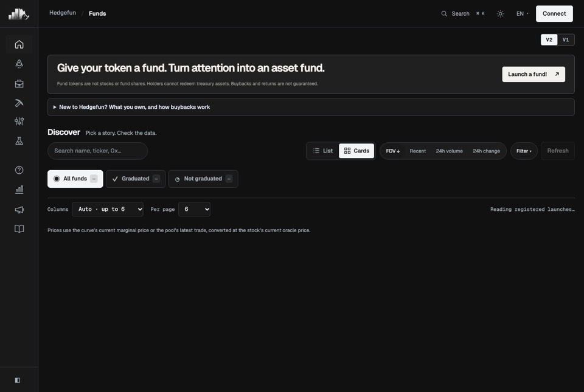The height and width of the screenshot is (392, 584).
Task: Collapse the sidebar with the panel icon
Action: click(18, 380)
